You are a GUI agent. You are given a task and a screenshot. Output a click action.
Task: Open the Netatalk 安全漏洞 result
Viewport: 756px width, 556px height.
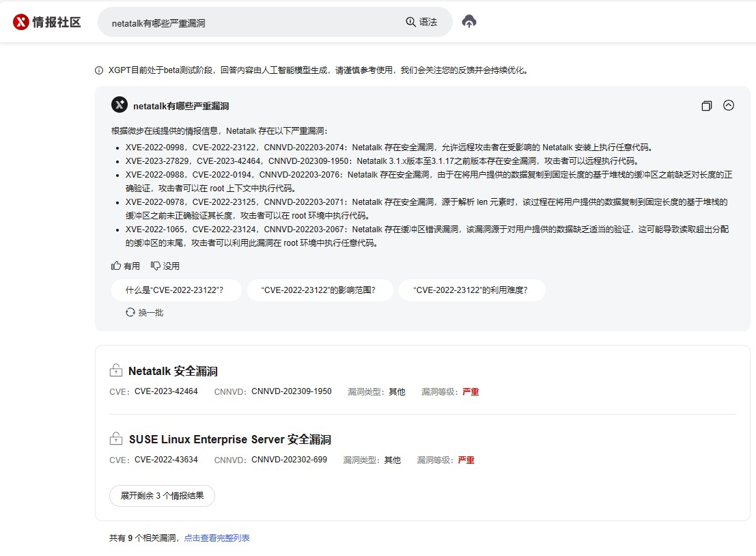[173, 371]
